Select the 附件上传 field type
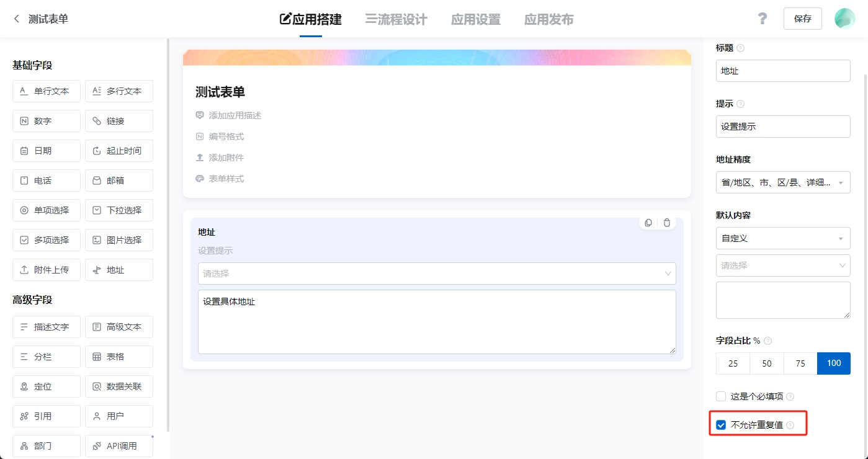 coord(46,269)
